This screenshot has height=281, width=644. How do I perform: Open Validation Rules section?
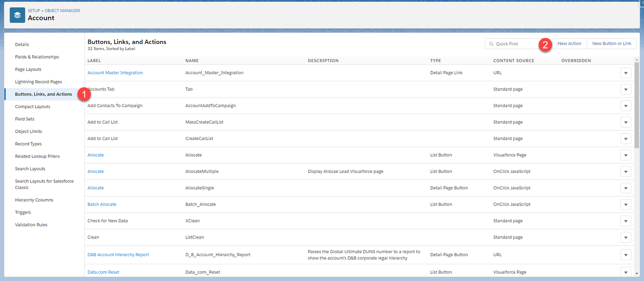click(x=31, y=225)
